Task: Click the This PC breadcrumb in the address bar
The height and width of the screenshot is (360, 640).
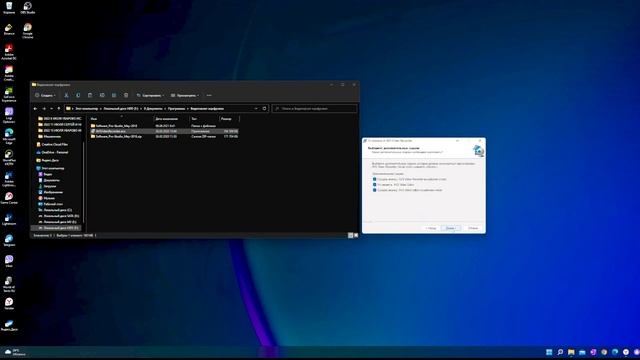Action: click(x=87, y=109)
